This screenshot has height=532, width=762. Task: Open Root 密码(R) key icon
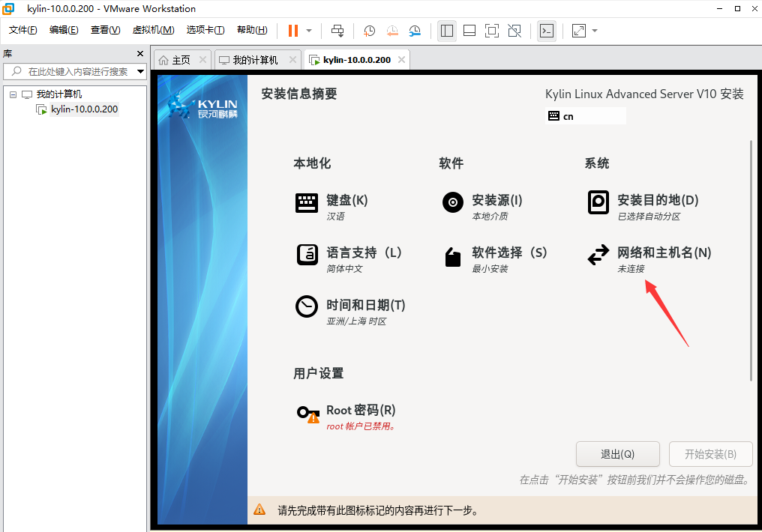[x=308, y=414]
